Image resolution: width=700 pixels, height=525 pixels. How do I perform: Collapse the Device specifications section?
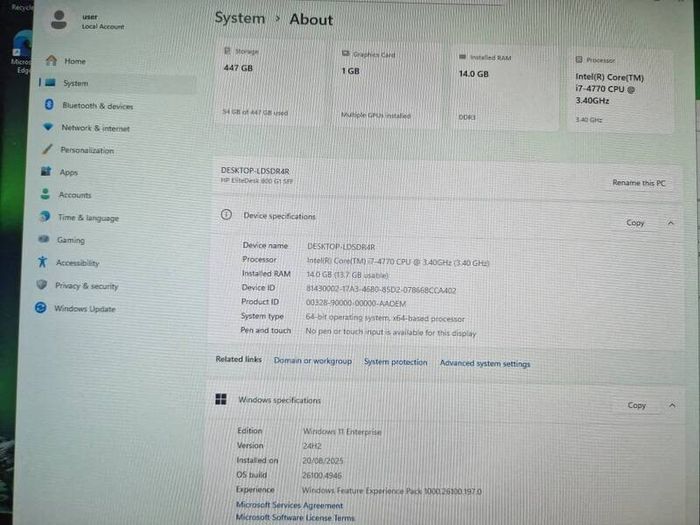[671, 223]
